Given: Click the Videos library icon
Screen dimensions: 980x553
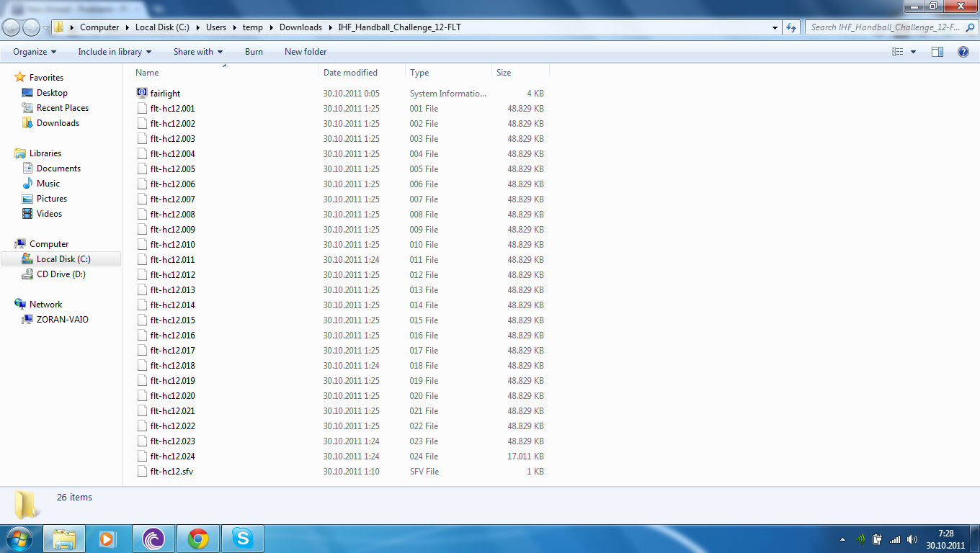Looking at the screenshot, I should tap(27, 214).
